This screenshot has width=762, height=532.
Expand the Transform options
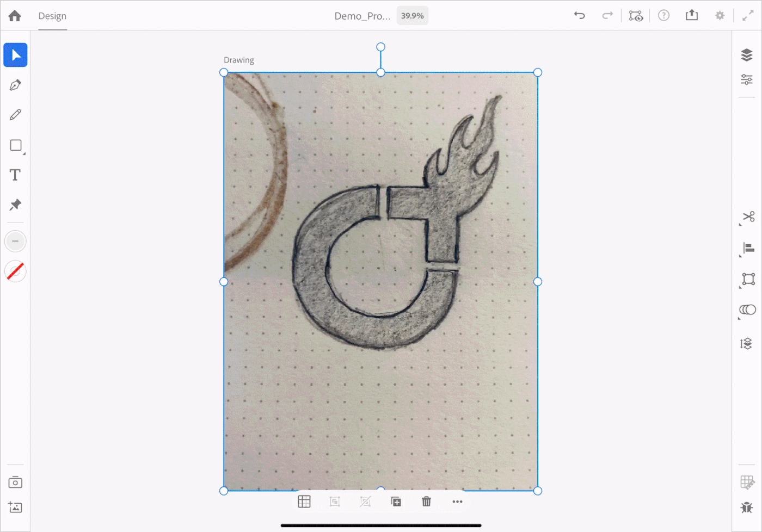click(x=748, y=280)
